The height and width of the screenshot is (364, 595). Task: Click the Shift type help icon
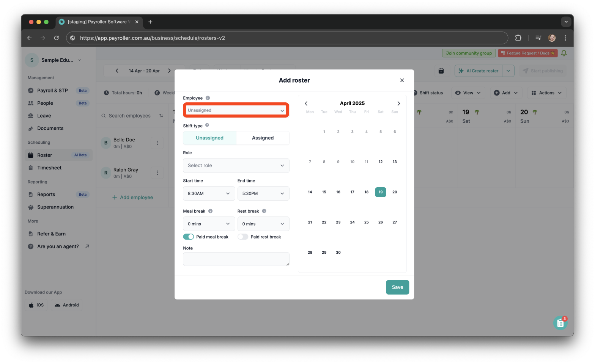[x=207, y=125]
